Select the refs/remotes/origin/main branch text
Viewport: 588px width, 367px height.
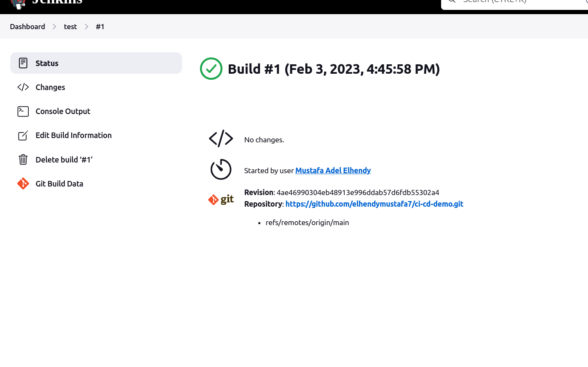point(307,222)
